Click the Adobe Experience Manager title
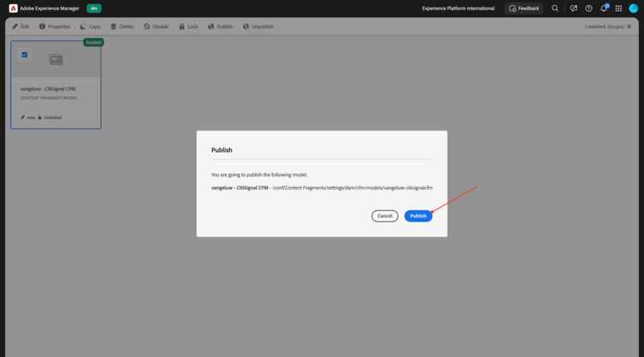This screenshot has width=644, height=357. click(x=50, y=9)
